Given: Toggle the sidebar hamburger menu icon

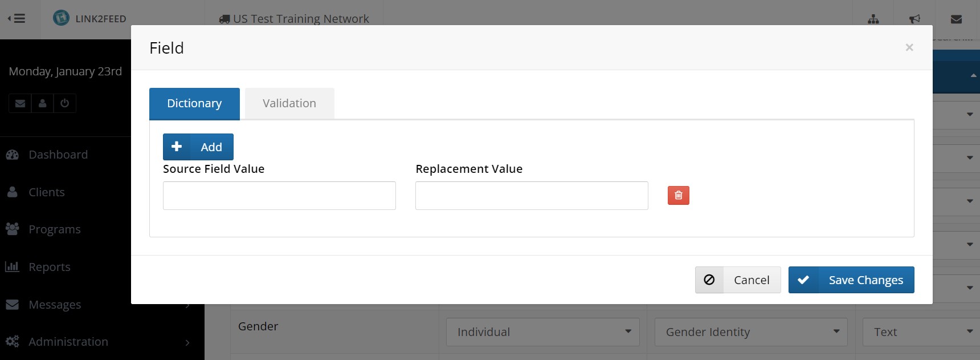Looking at the screenshot, I should (x=17, y=18).
